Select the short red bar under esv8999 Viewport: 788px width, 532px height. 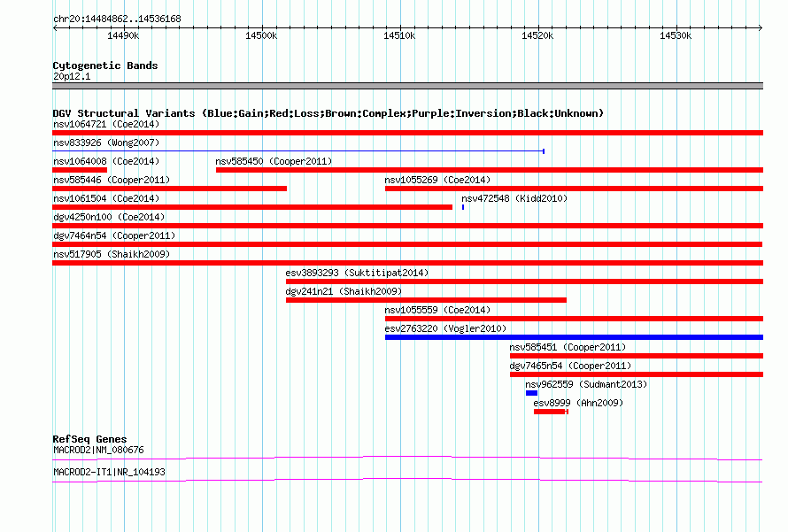point(551,412)
